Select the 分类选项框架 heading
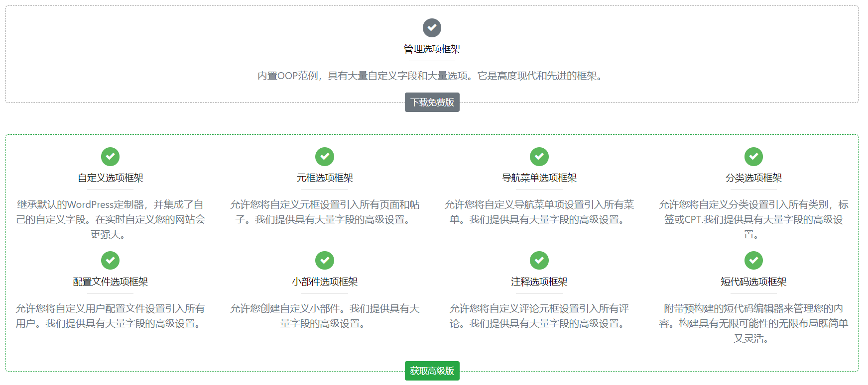The image size is (868, 385). click(x=753, y=178)
